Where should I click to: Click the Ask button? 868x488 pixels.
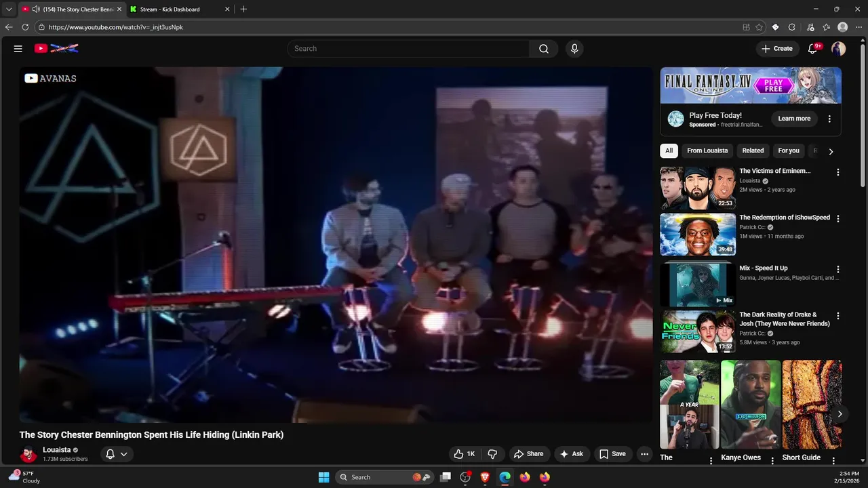click(571, 454)
